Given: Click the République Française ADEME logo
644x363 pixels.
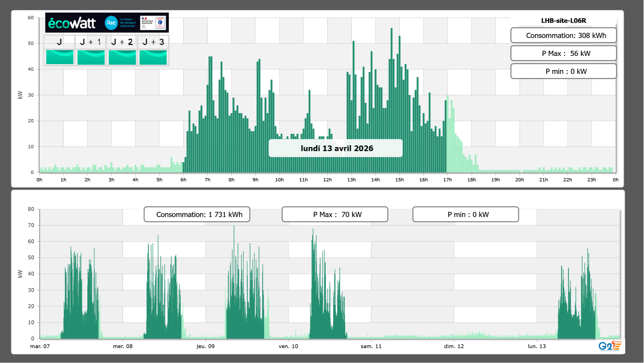Looking at the screenshot, I should point(153,23).
